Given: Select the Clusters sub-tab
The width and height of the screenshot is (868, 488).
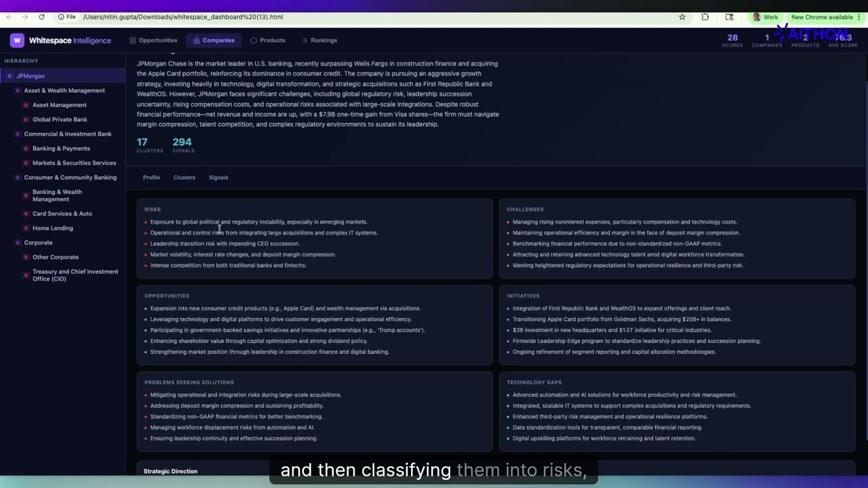Looking at the screenshot, I should 184,178.
